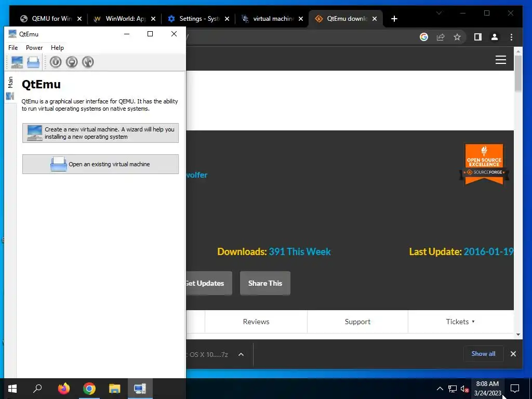The width and height of the screenshot is (532, 399).
Task: Click the Get Updates button on SourceForge
Action: click(x=209, y=283)
